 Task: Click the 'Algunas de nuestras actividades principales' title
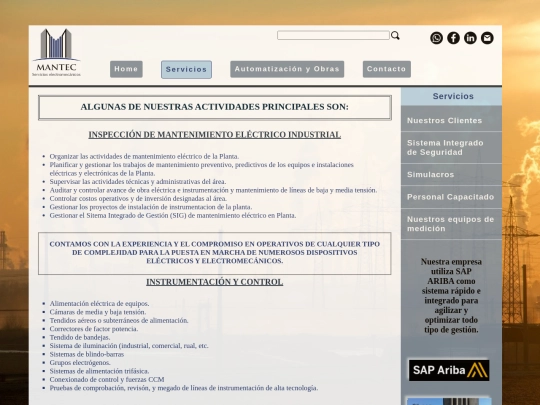[215, 107]
